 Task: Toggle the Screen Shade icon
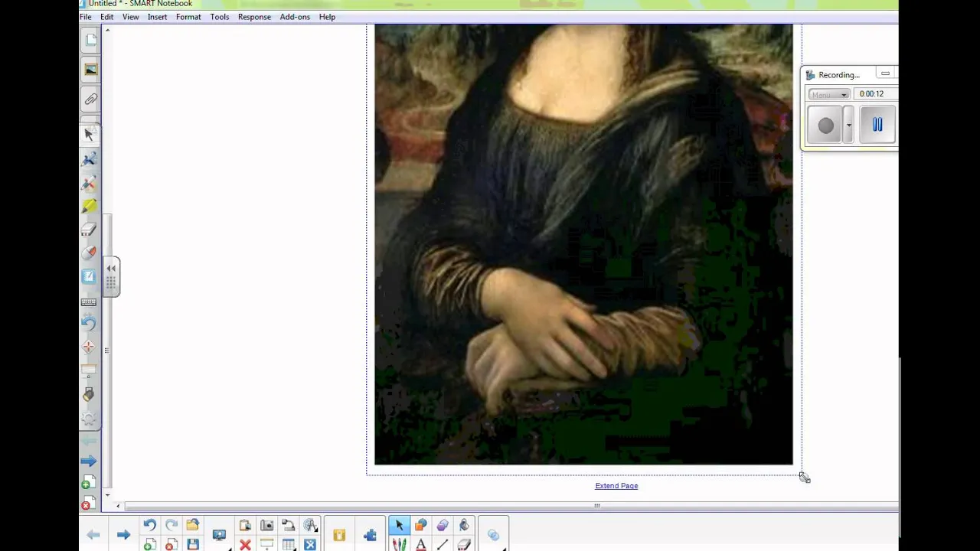[266, 545]
